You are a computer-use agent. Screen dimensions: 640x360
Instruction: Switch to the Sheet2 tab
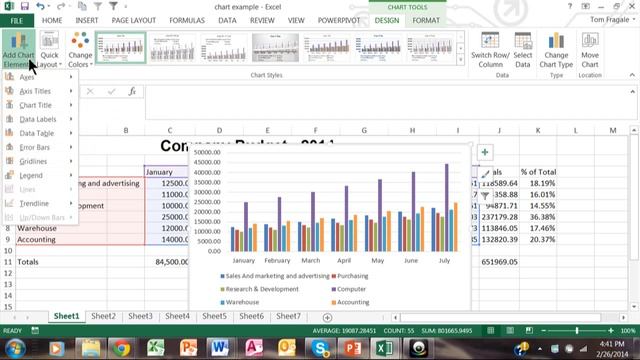point(103,316)
